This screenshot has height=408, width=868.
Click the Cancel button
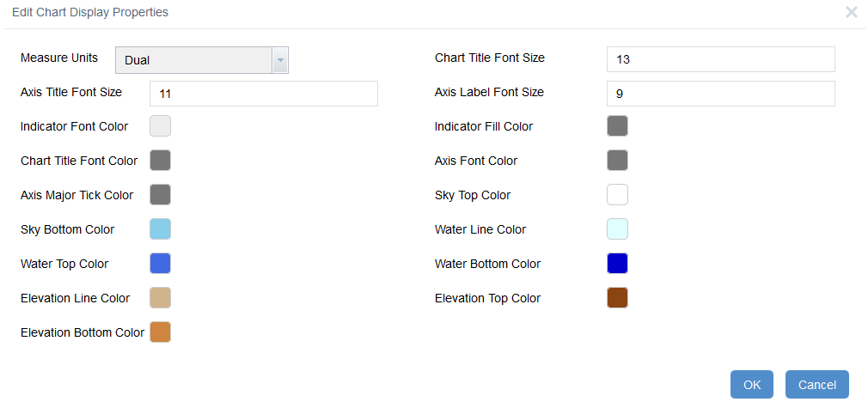[816, 385]
